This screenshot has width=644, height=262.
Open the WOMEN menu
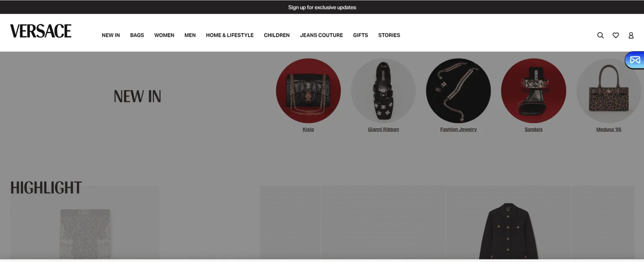coord(164,35)
